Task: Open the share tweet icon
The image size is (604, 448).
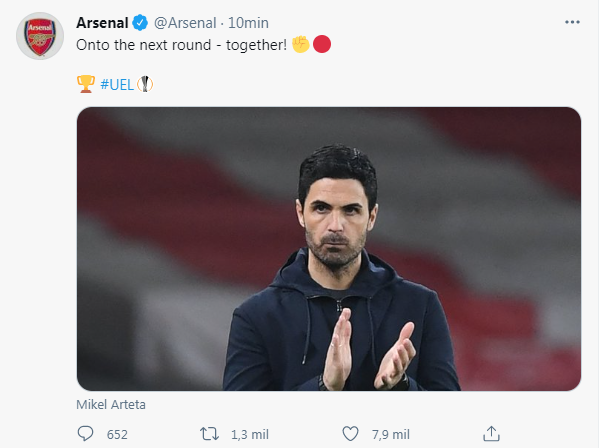Action: [490, 433]
